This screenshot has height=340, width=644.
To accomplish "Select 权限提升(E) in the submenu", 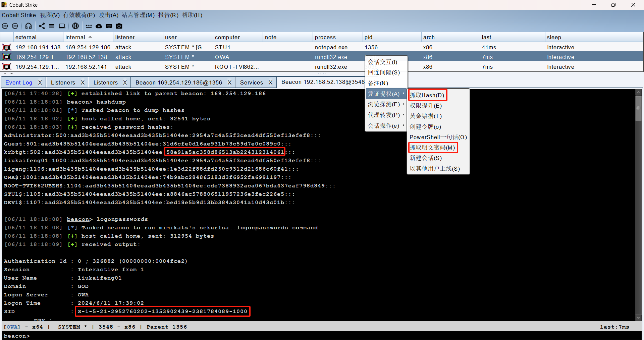I will pos(438,106).
